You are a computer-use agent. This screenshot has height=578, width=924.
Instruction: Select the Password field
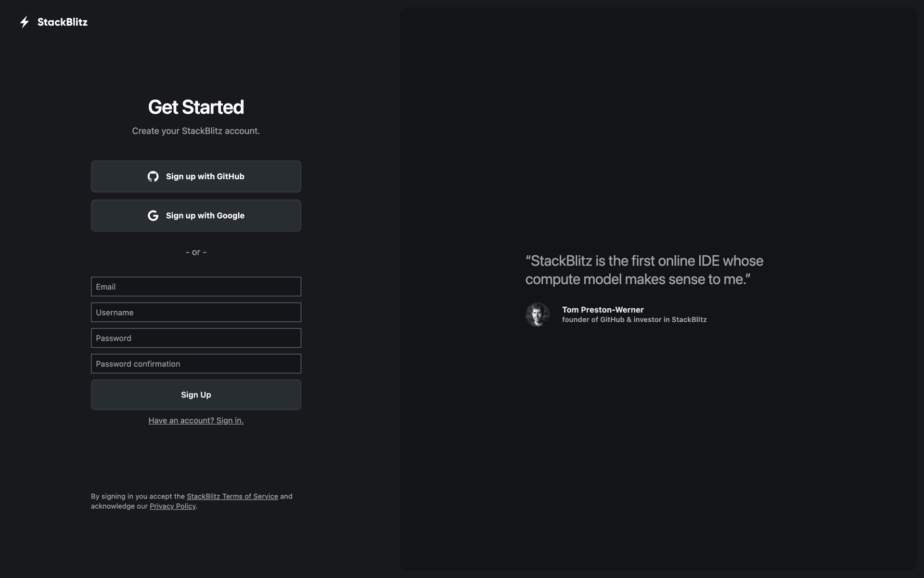click(196, 338)
